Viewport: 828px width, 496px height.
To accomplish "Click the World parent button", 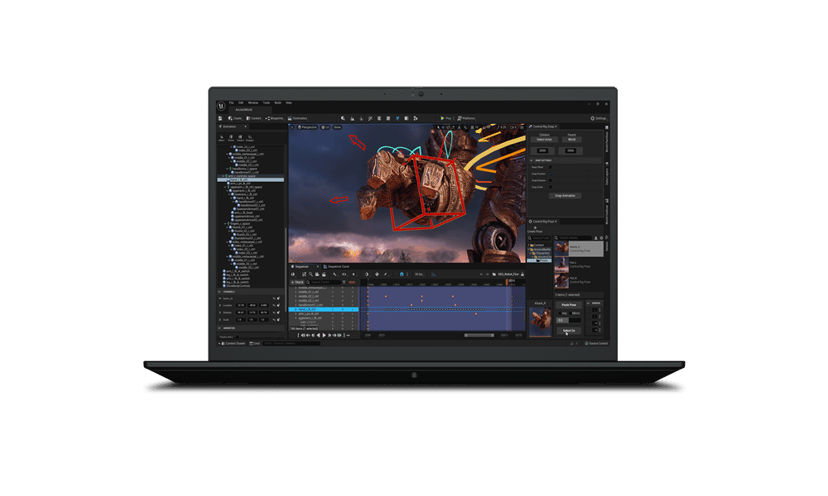I will pos(572,139).
